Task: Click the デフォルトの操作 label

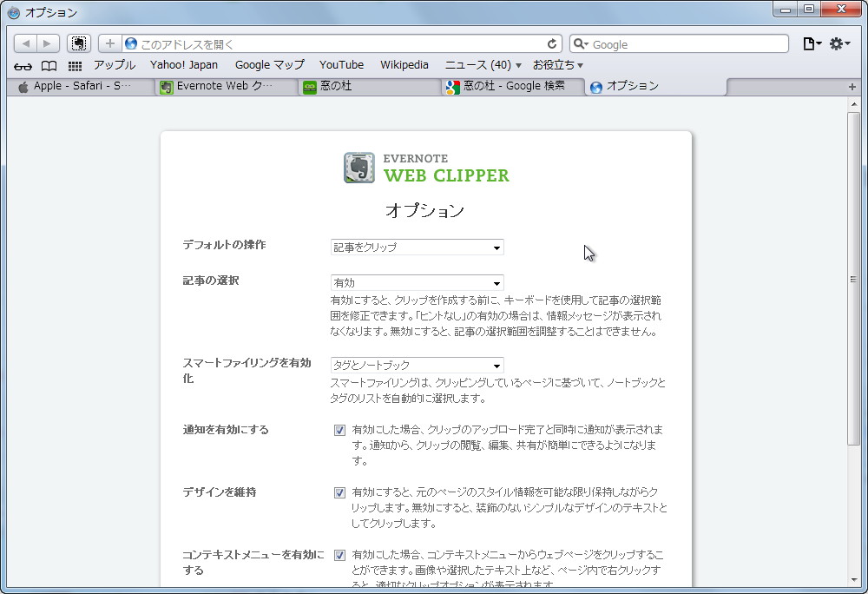Action: click(x=224, y=245)
